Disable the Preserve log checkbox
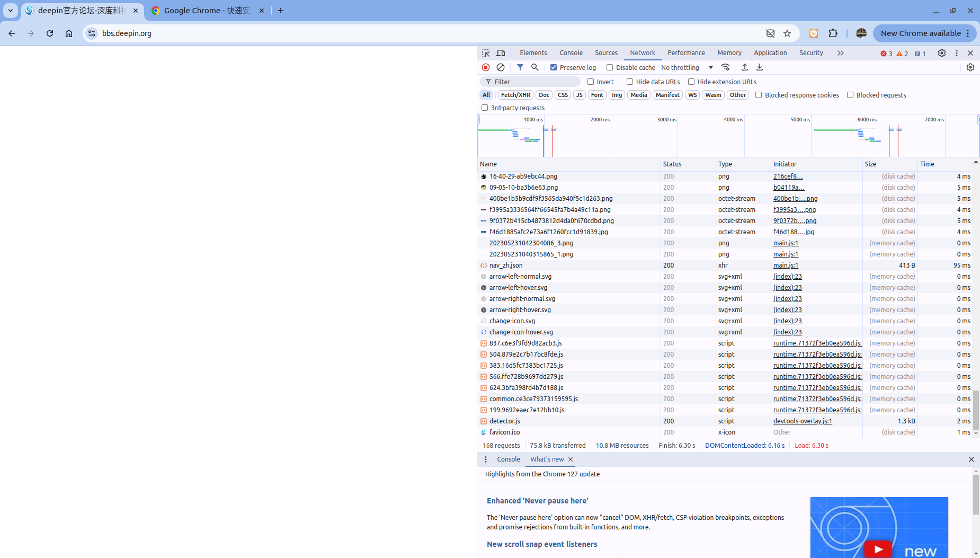Image resolution: width=980 pixels, height=558 pixels. (x=554, y=67)
